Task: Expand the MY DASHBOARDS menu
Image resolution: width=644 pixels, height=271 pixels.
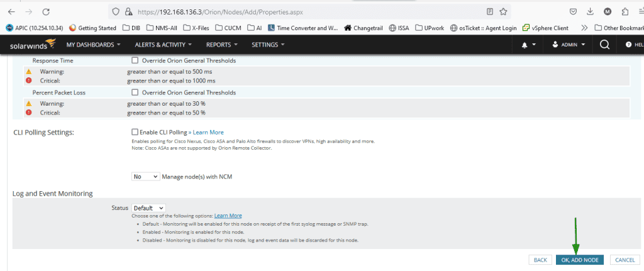Action: [93, 45]
